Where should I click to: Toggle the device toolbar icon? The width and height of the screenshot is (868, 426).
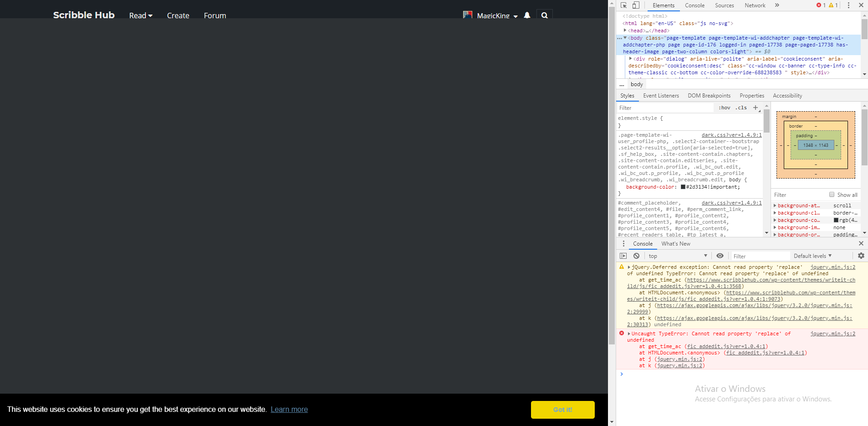636,5
